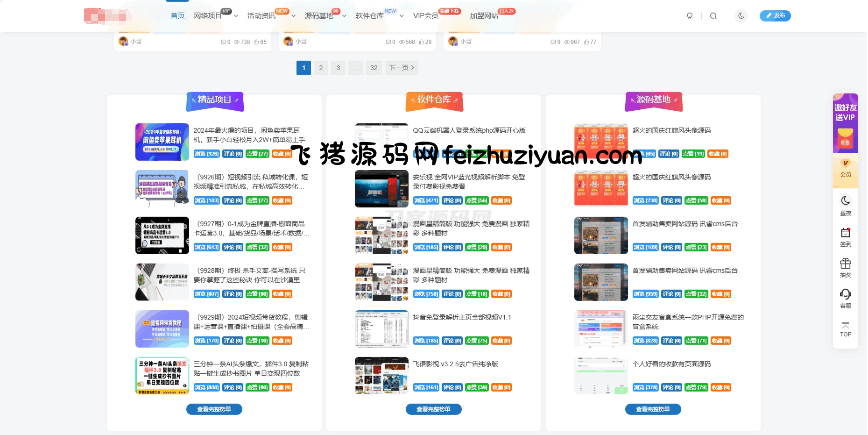The height and width of the screenshot is (435, 868).
Task: Click the 邀好友送VIP invite banner
Action: click(845, 122)
